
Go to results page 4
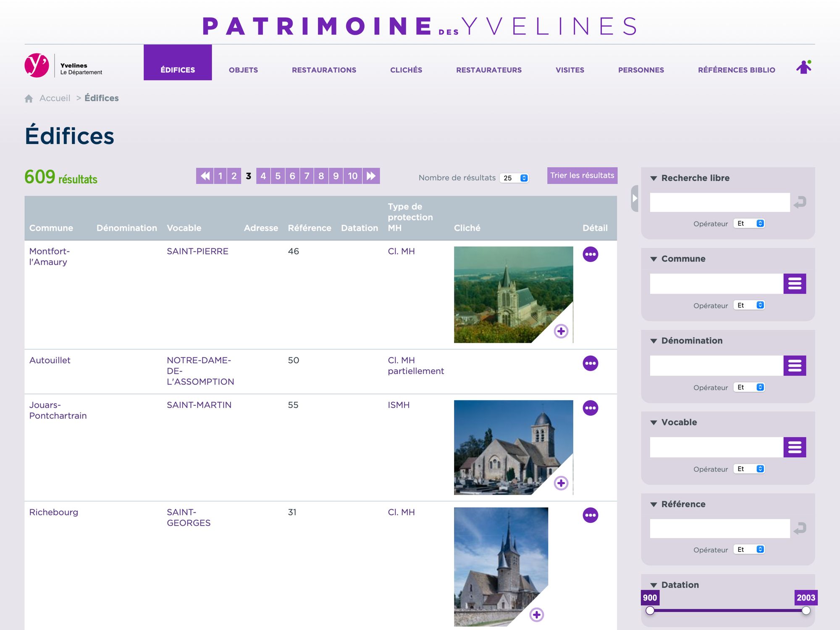click(x=263, y=176)
